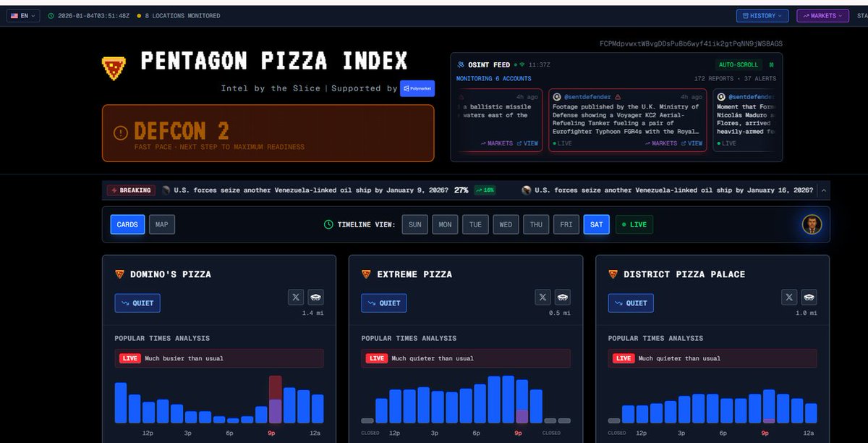
Task: Open the EN language dropdown
Action: tap(23, 16)
